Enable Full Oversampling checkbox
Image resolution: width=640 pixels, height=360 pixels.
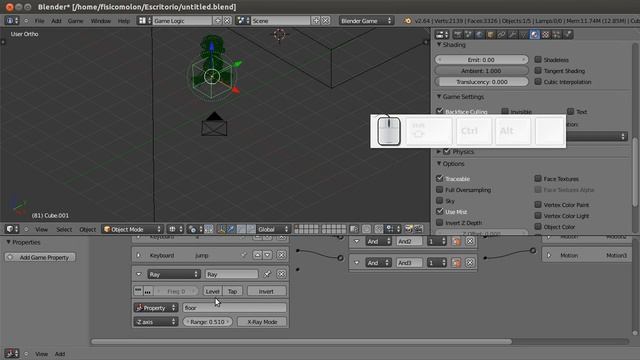[x=440, y=189]
